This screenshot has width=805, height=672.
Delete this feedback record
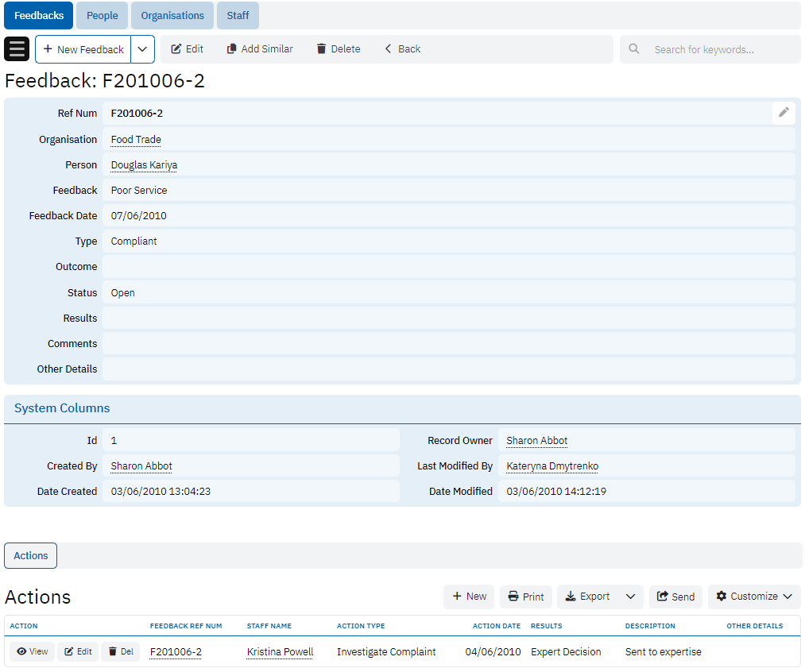click(x=339, y=48)
